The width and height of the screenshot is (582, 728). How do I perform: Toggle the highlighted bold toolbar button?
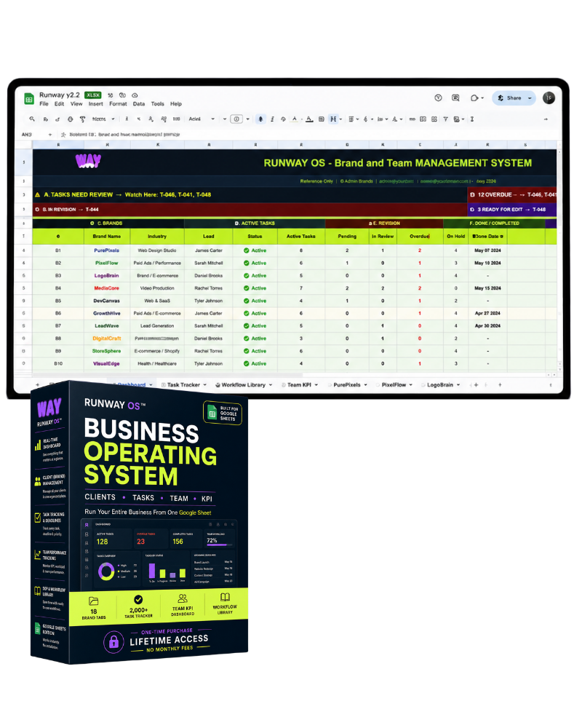pos(261,119)
